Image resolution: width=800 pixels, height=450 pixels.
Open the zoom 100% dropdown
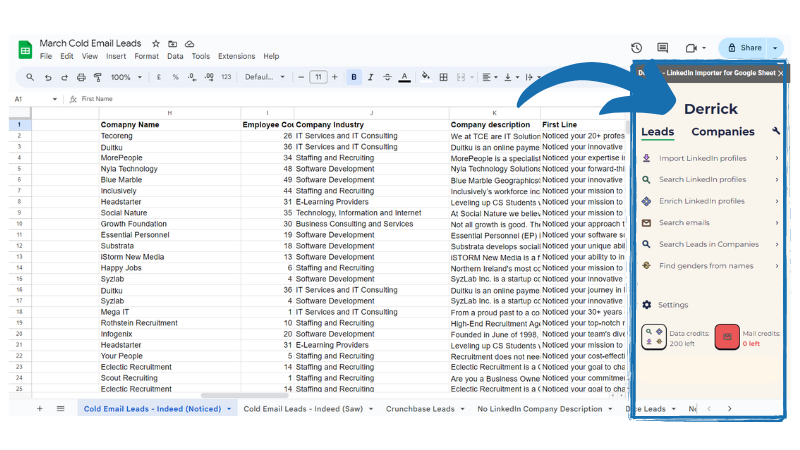126,78
